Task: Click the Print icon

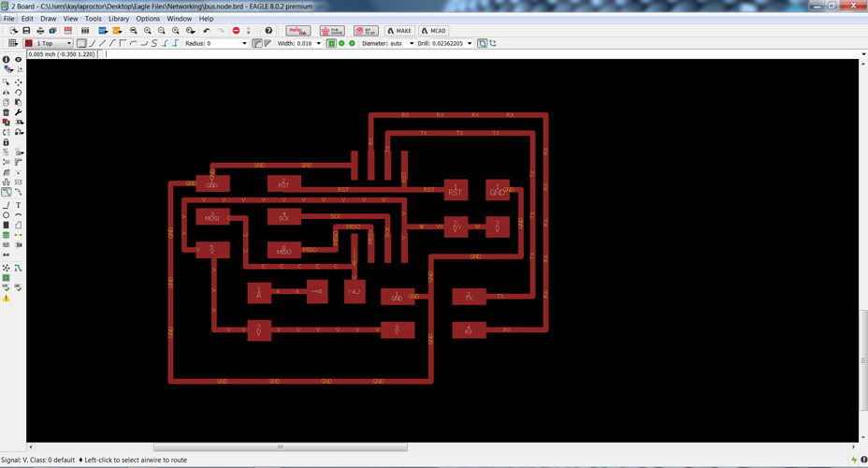Action: click(x=40, y=31)
